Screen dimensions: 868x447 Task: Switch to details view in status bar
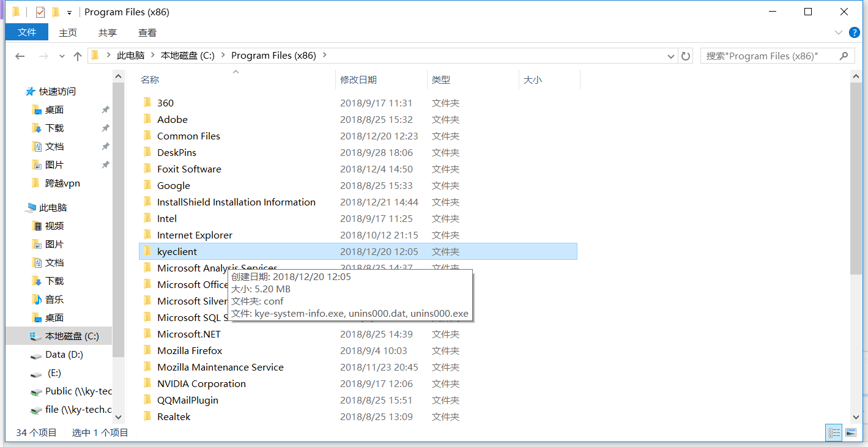834,433
